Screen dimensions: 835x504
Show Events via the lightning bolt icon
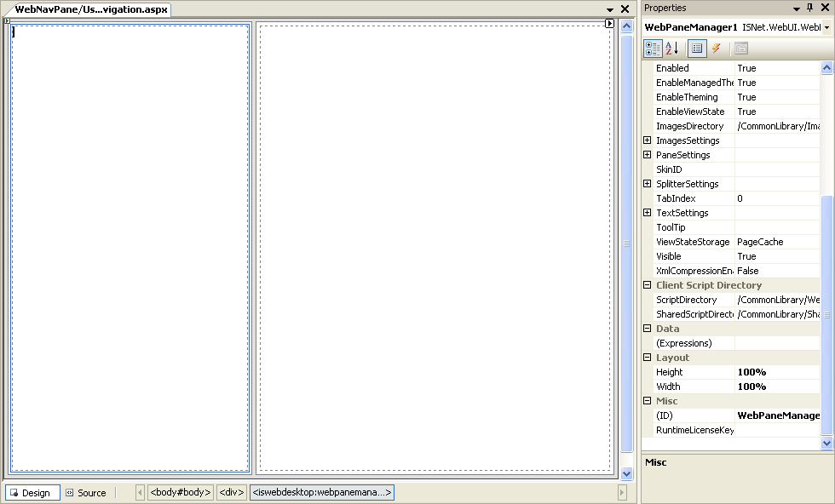click(x=717, y=49)
